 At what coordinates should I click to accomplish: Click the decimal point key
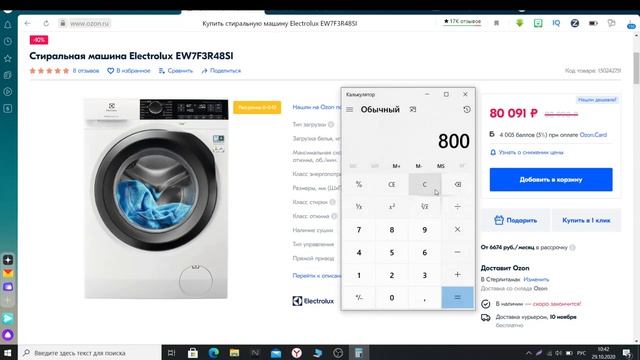(424, 298)
